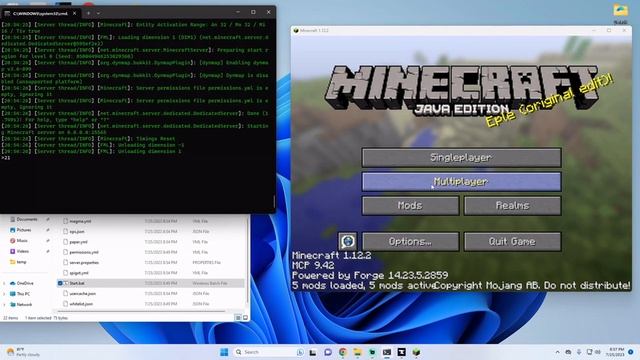Open File Explorer from taskbar
The image size is (640, 360).
click(x=357, y=352)
